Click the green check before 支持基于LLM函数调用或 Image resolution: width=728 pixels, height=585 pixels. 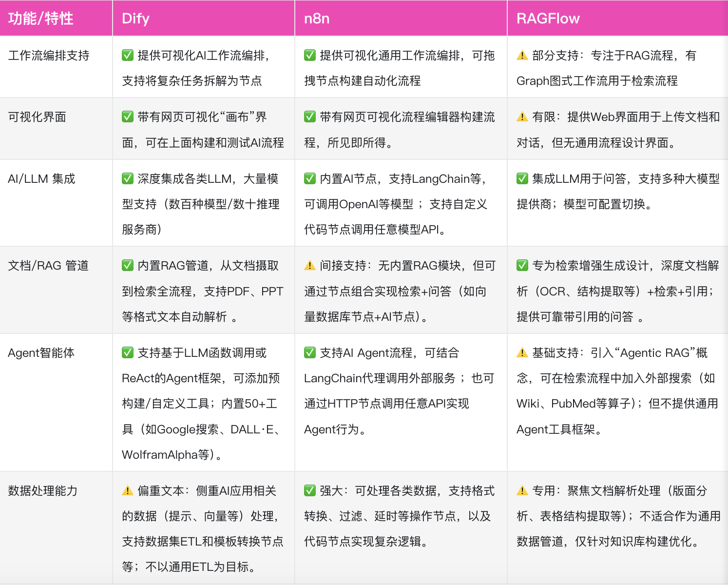[x=128, y=352]
